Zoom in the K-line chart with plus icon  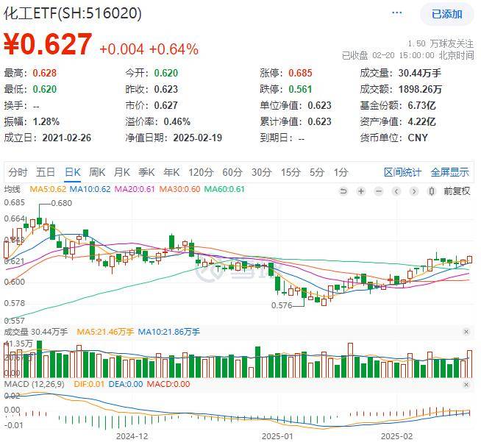(361, 191)
